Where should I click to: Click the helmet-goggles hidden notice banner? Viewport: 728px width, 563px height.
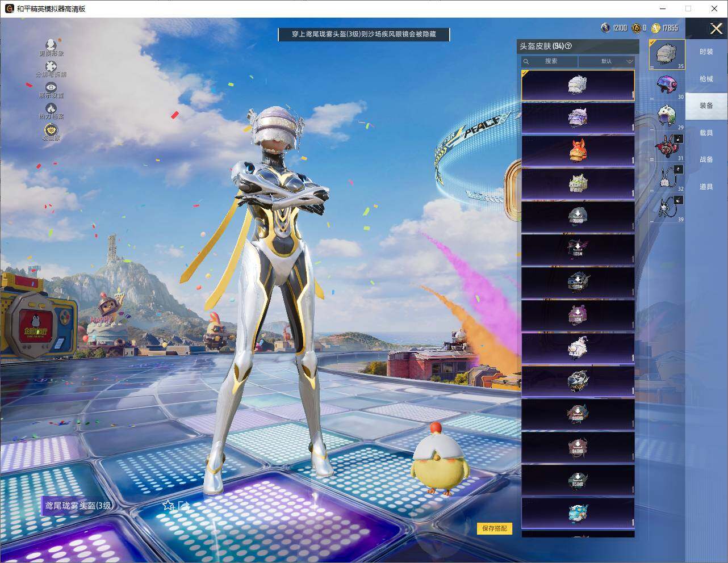[364, 34]
